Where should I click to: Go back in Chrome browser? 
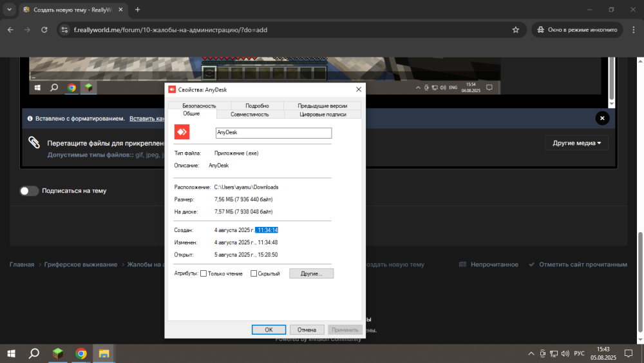click(11, 30)
